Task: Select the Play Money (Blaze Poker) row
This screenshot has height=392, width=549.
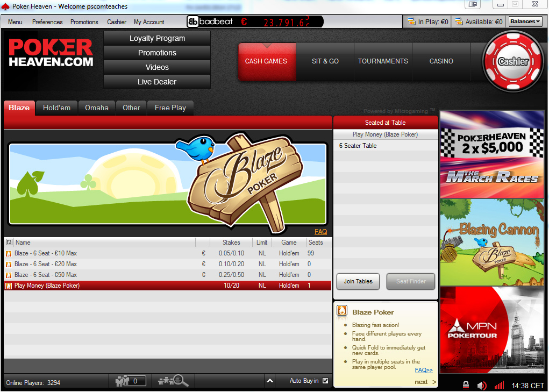Action: (168, 286)
